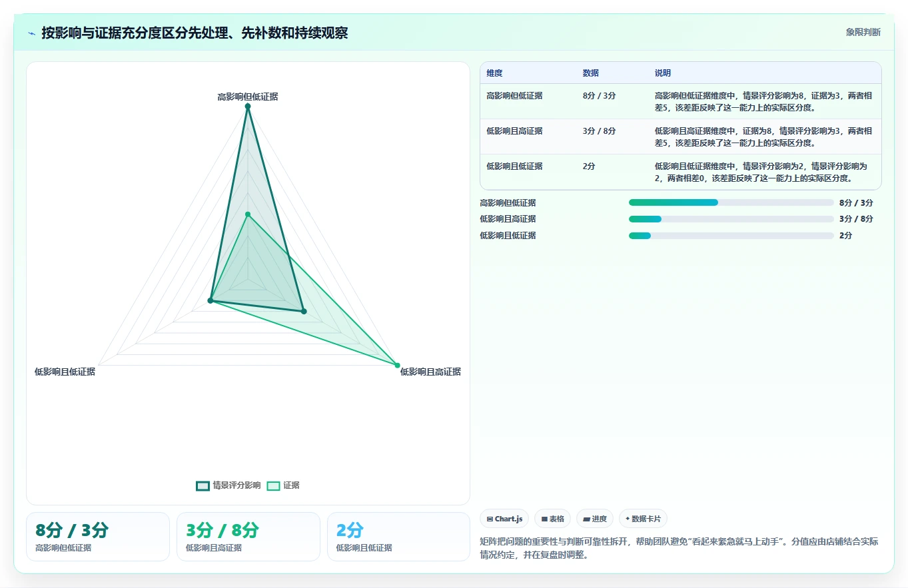Viewport: 908px width, 588px height.
Task: Click the 低影响且高证据 progress bar
Action: [731, 219]
